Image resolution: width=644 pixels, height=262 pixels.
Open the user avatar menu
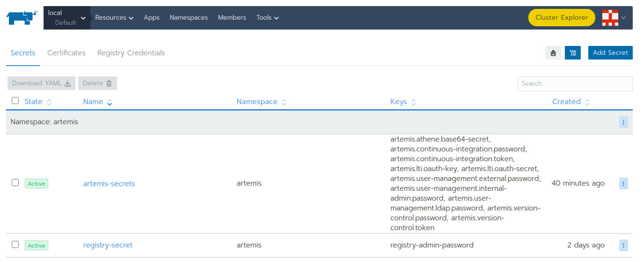pos(613,18)
